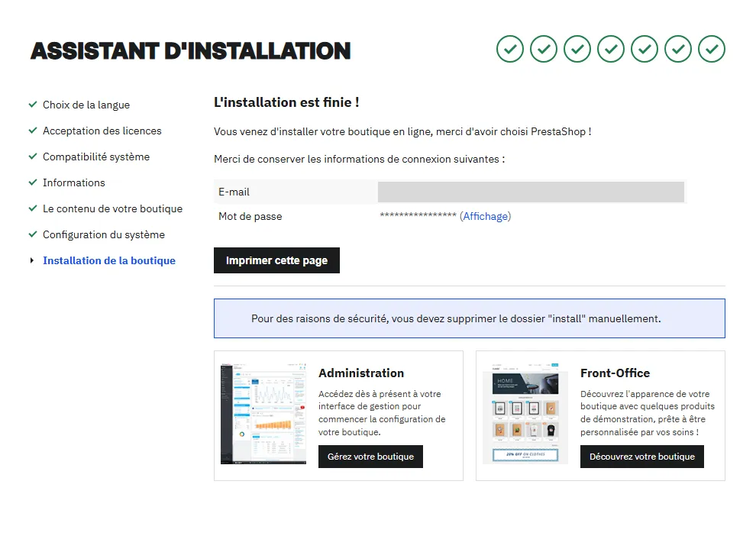Select Installation de la boutique step
This screenshot has height=536, width=756.
(109, 261)
